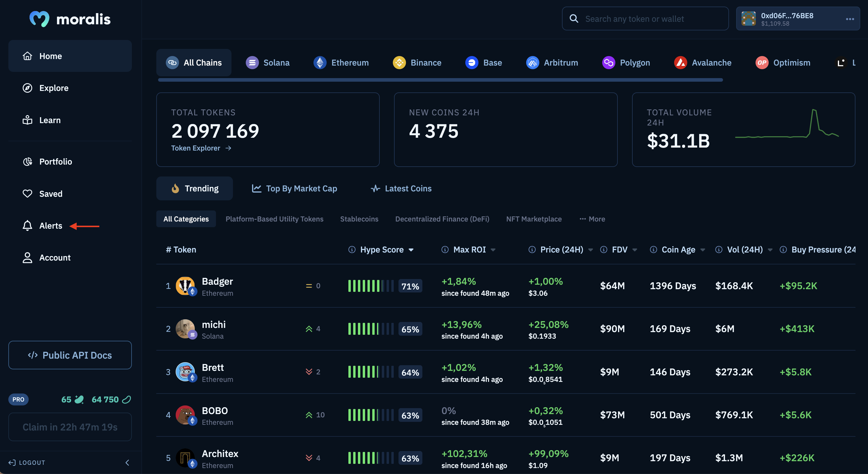Click Coin Age info icon
This screenshot has height=474, width=868.
(x=653, y=250)
